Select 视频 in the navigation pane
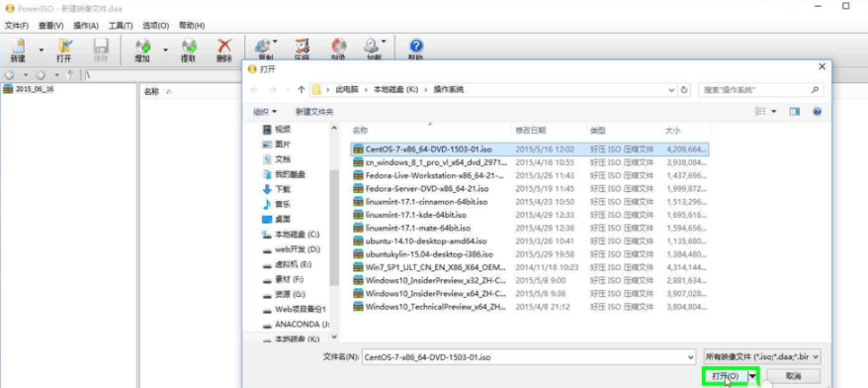 [283, 130]
